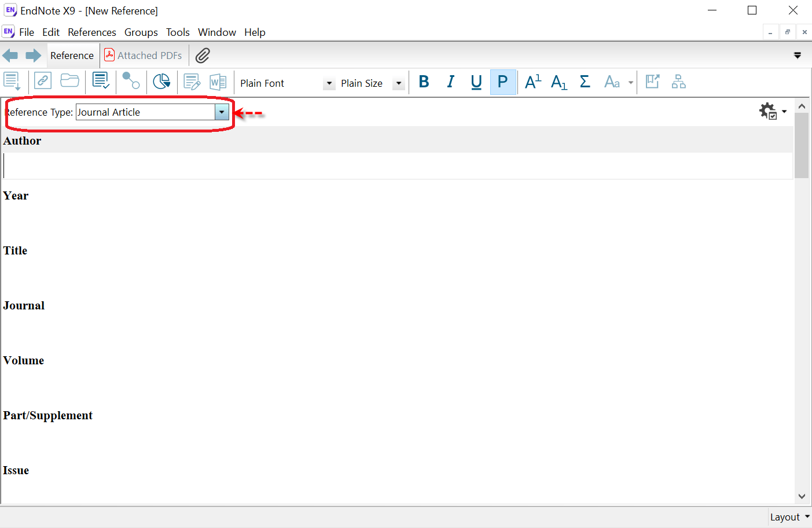Screen dimensions: 812x528
Task: Open the Plain Size dropdown
Action: click(399, 83)
